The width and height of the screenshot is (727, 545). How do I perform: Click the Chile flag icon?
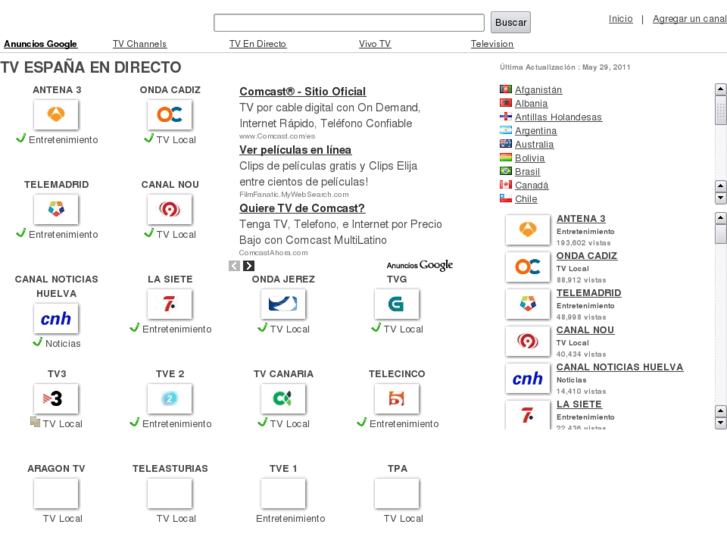coord(506,199)
